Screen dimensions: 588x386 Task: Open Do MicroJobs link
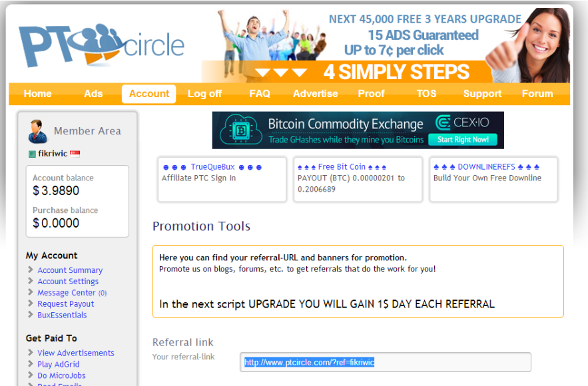click(x=61, y=375)
